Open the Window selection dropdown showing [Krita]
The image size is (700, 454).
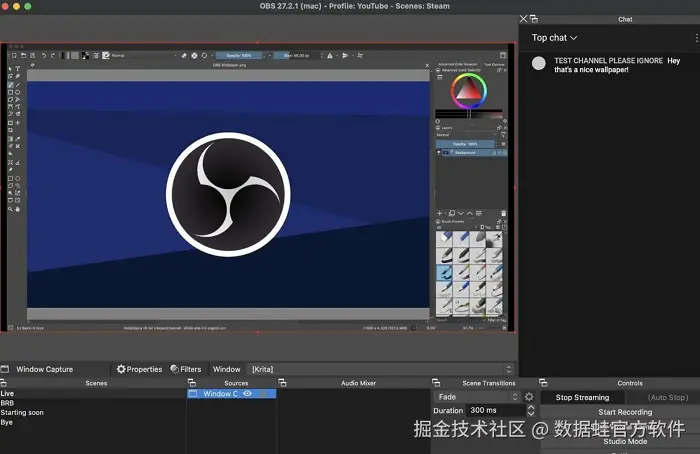(379, 369)
